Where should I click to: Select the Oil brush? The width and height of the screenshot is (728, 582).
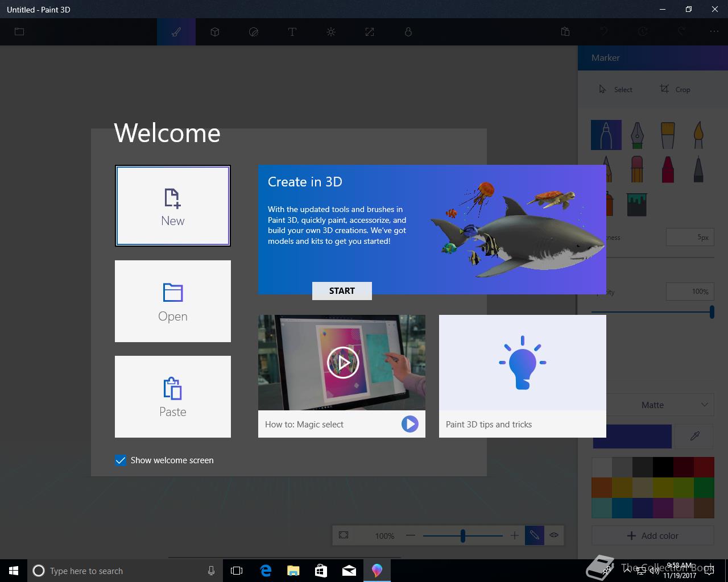pos(668,135)
